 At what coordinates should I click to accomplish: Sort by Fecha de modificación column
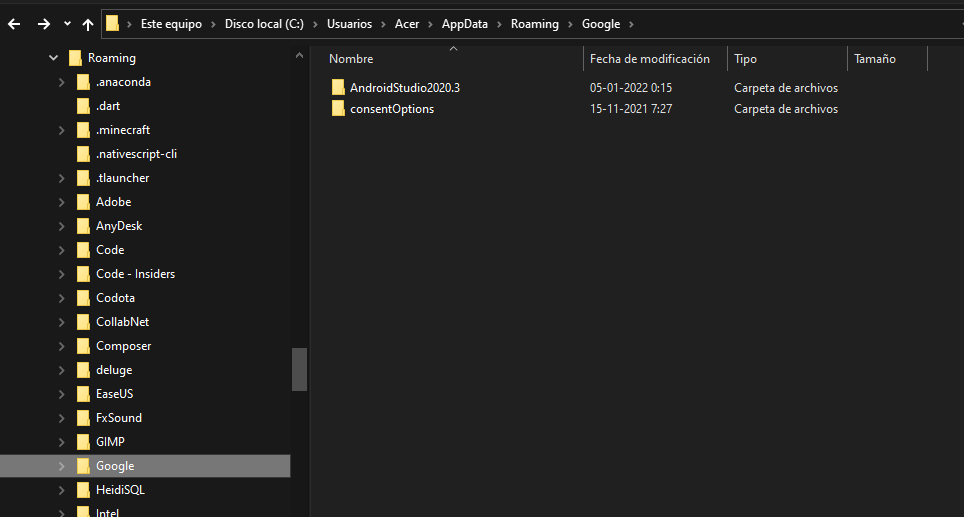coord(649,59)
